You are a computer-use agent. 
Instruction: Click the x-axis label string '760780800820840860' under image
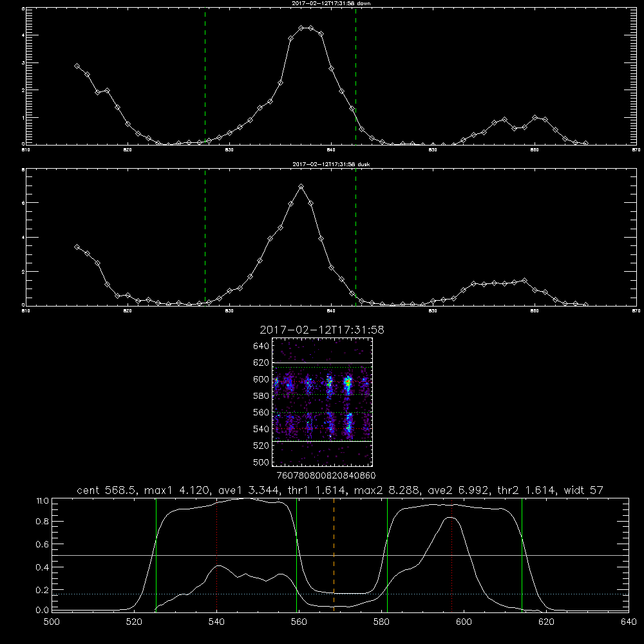(327, 475)
